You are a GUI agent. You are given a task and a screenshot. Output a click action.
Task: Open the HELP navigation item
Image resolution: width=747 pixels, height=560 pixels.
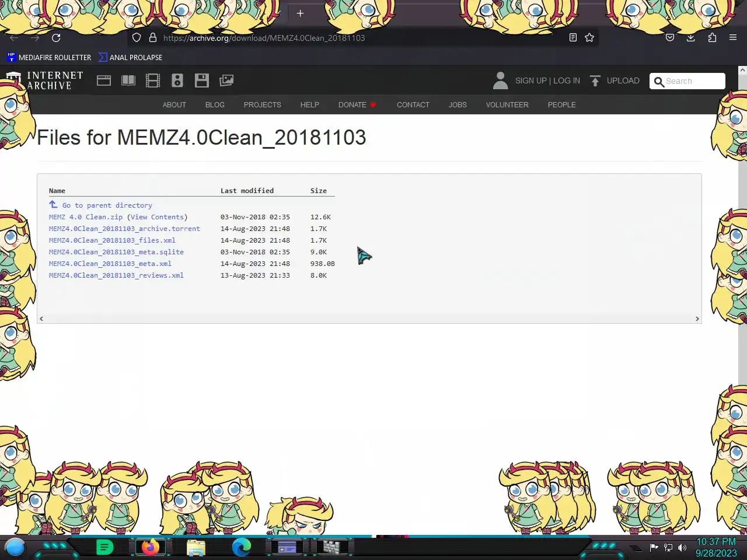tap(310, 105)
